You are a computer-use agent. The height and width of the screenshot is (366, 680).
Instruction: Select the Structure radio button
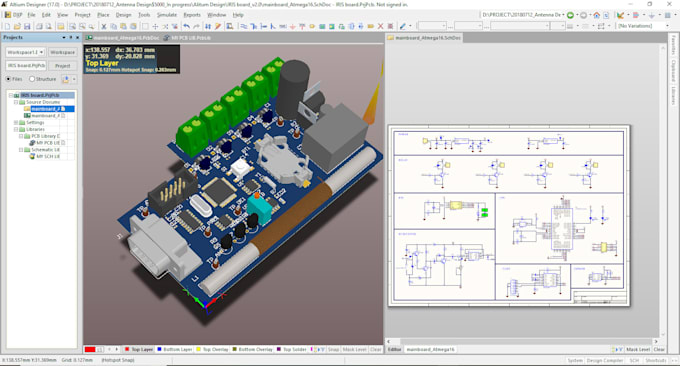[32, 79]
